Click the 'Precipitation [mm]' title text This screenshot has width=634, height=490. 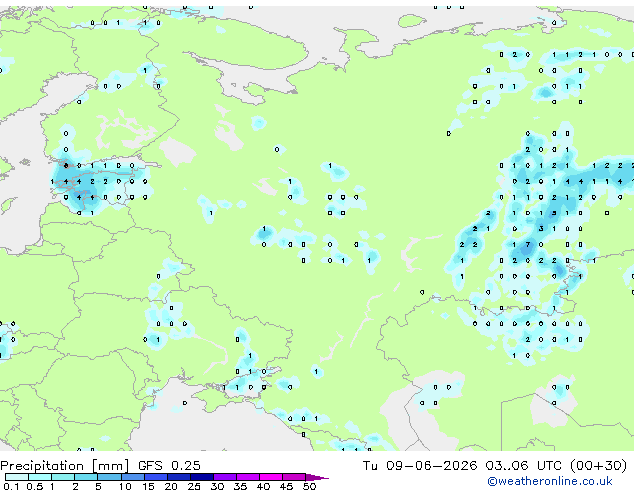(x=65, y=466)
